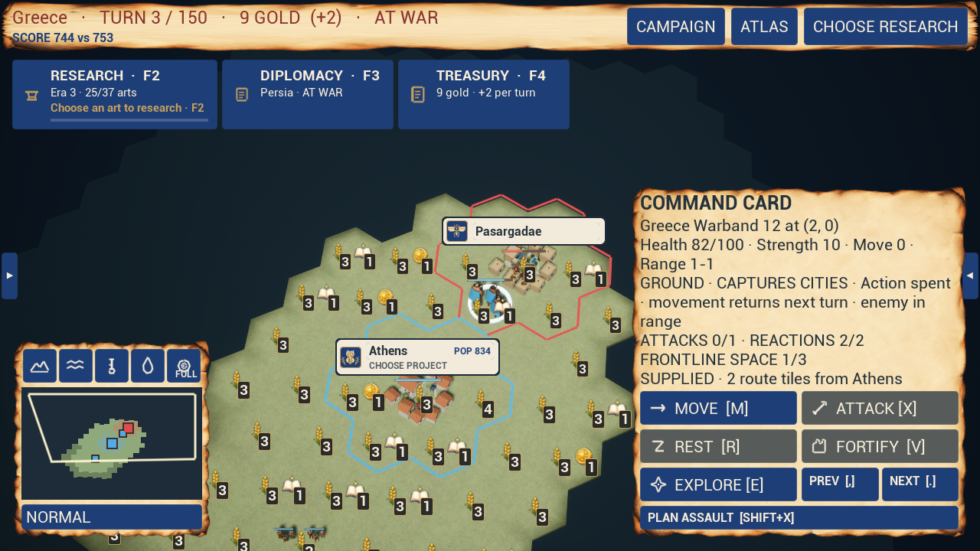
Task: Expand the left side panel arrow
Action: click(x=9, y=275)
